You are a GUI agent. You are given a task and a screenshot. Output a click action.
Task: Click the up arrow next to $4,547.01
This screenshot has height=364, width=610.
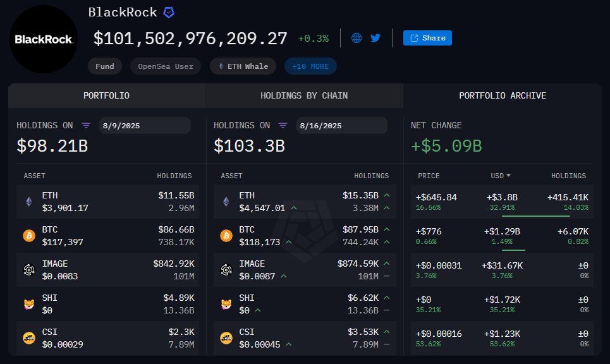(x=294, y=208)
